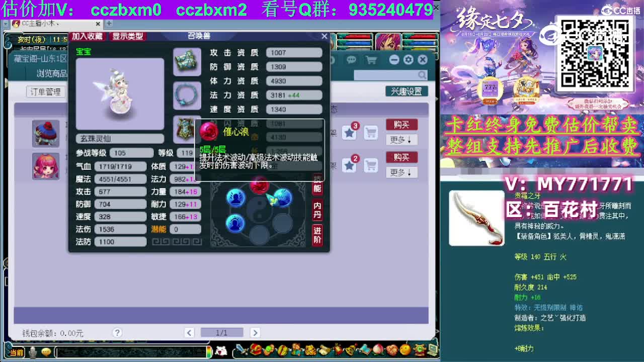
Task: Select the red 催心浪 skill orb
Action: (259, 186)
